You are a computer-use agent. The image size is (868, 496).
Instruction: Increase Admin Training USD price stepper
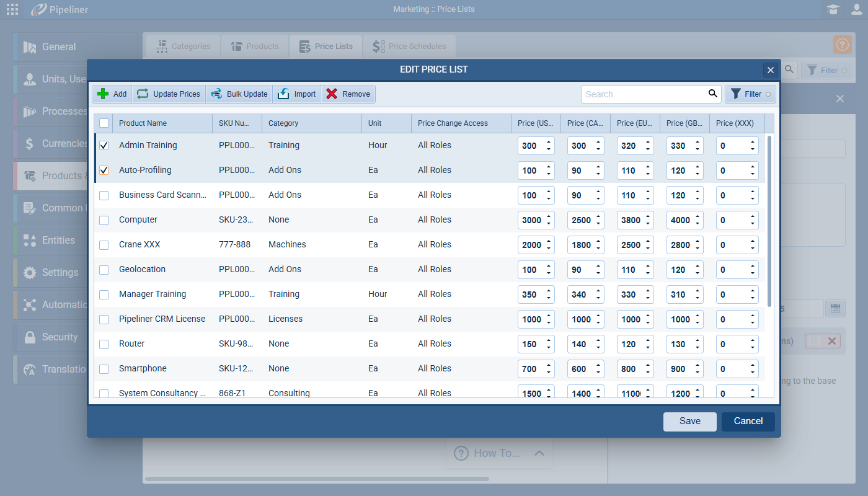(x=548, y=142)
